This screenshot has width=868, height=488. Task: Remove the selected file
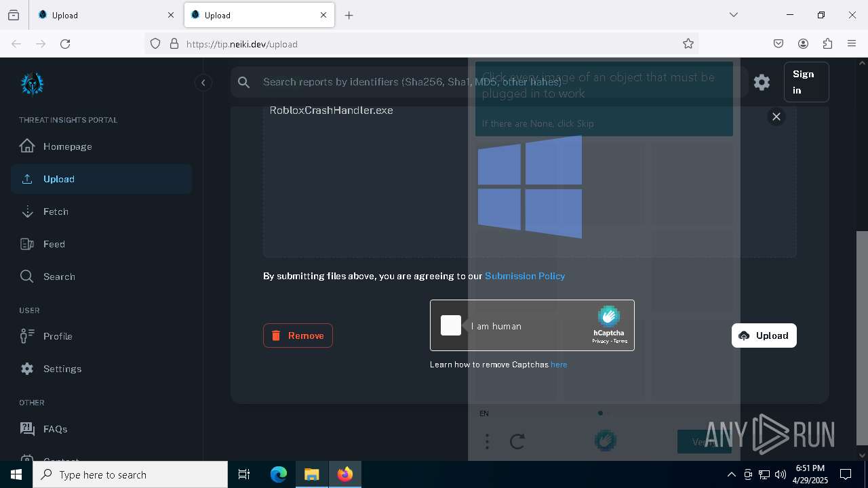(x=298, y=335)
